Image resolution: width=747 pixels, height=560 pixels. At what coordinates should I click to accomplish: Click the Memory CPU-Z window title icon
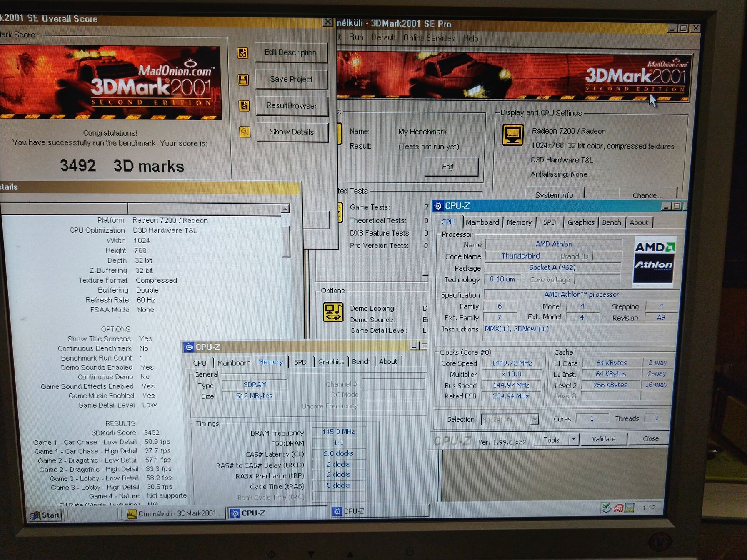[x=189, y=347]
